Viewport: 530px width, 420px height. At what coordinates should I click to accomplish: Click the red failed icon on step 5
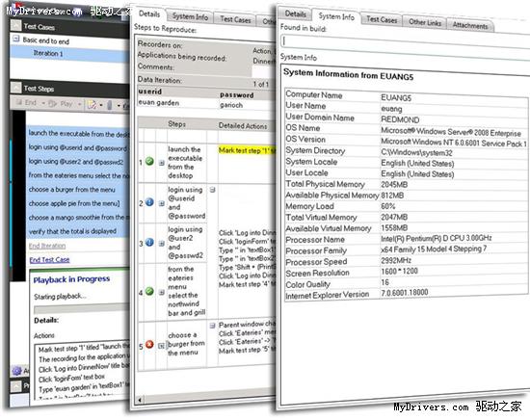(149, 344)
